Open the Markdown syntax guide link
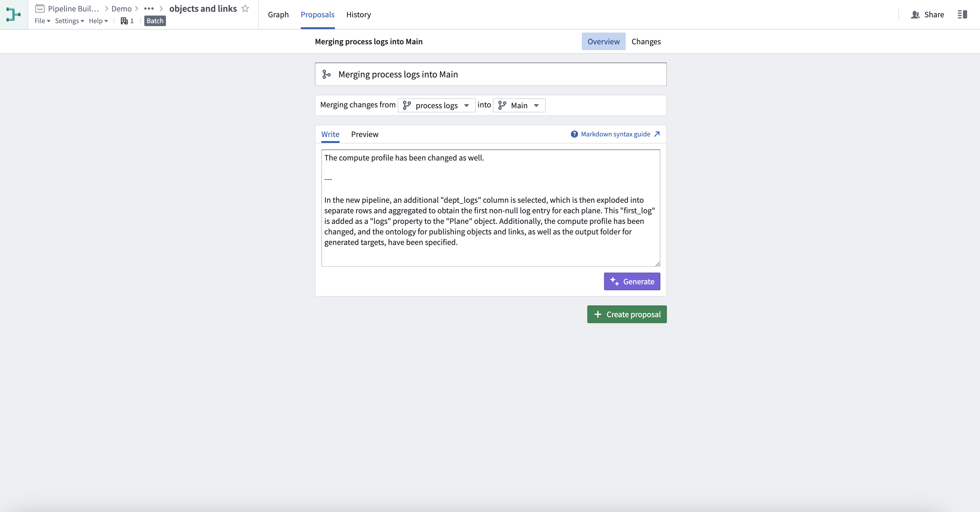This screenshot has width=980, height=512. (615, 134)
